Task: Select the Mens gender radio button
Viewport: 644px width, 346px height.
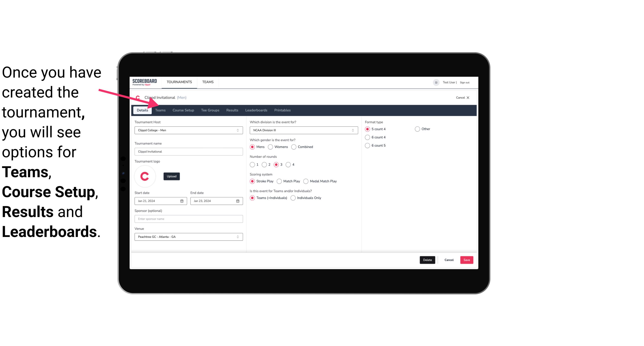Action: coord(252,147)
